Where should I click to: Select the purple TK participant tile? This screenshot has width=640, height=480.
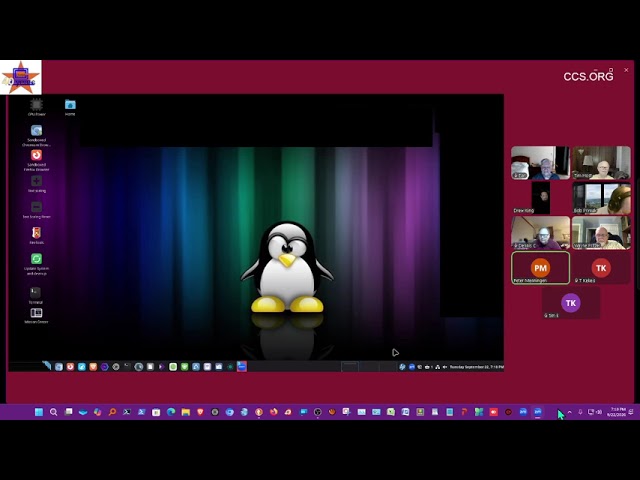click(x=571, y=303)
